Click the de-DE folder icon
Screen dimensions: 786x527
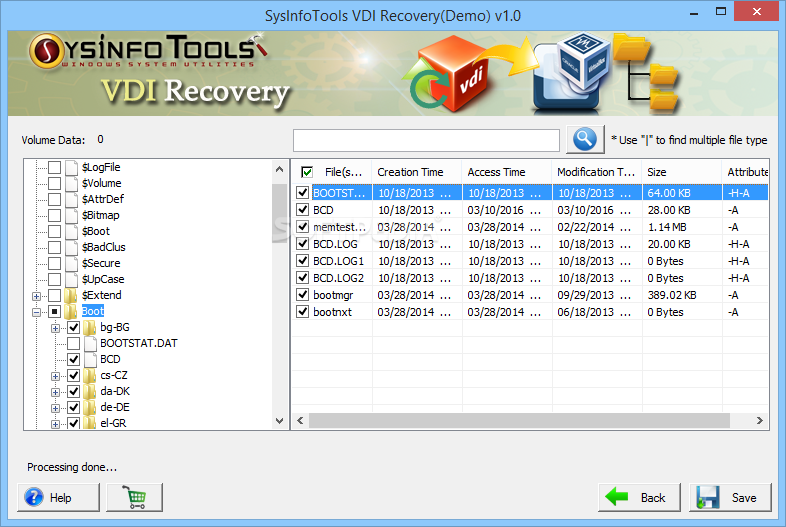[x=90, y=408]
